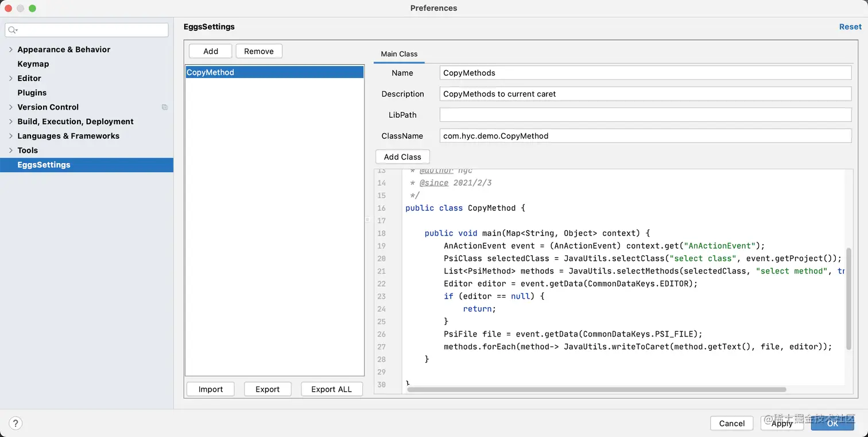Click the search magnifier icon
Image resolution: width=868 pixels, height=437 pixels.
(x=13, y=30)
